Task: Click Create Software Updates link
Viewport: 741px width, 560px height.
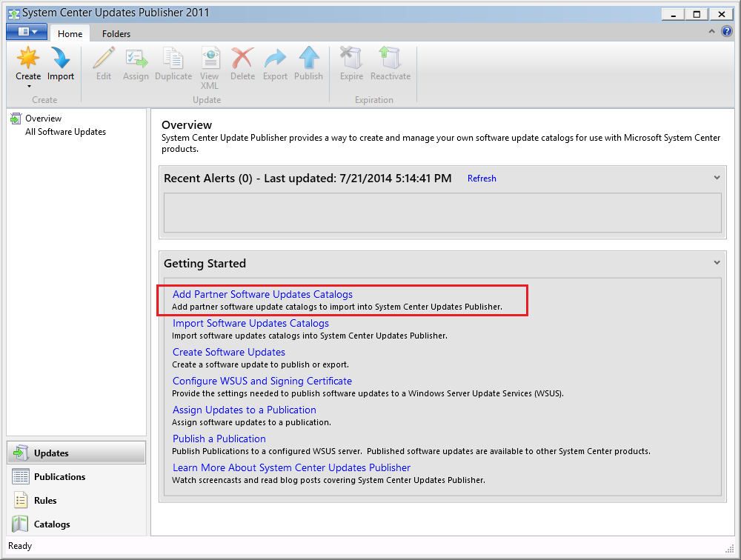Action: [x=229, y=352]
